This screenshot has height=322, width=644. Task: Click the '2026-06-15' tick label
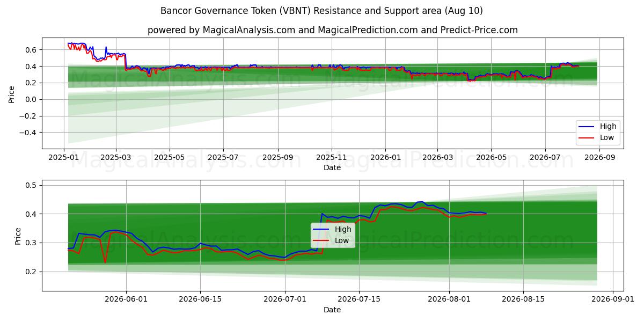point(200,299)
